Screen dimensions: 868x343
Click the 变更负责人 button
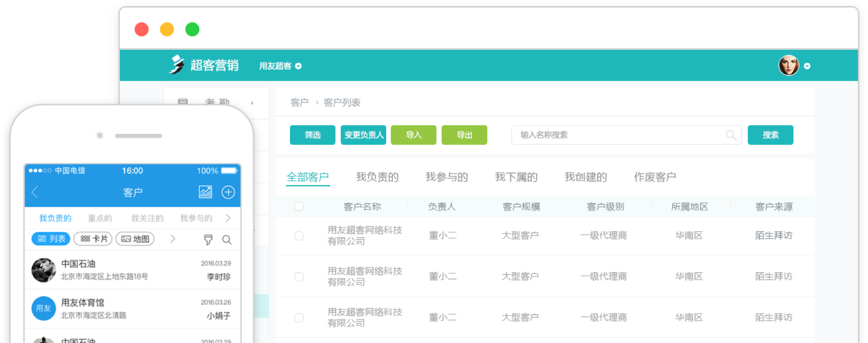[364, 135]
